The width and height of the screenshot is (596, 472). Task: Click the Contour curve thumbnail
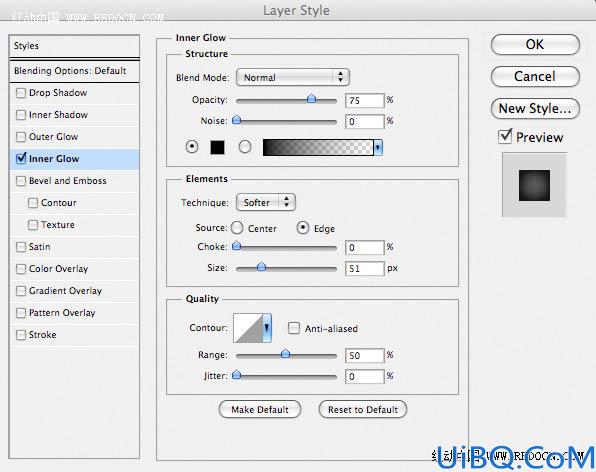point(248,328)
